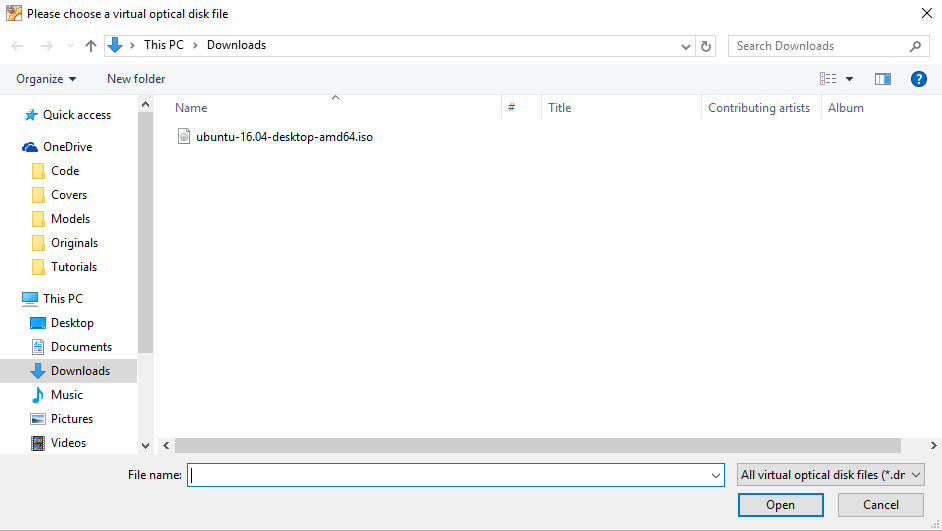The width and height of the screenshot is (942, 531).
Task: Close the file chooser dialog
Action: pyautogui.click(x=927, y=13)
